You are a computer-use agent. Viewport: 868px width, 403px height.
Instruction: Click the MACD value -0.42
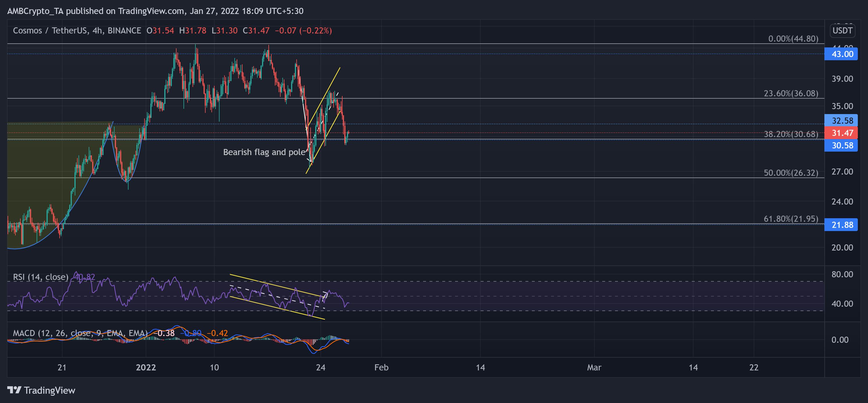point(217,333)
